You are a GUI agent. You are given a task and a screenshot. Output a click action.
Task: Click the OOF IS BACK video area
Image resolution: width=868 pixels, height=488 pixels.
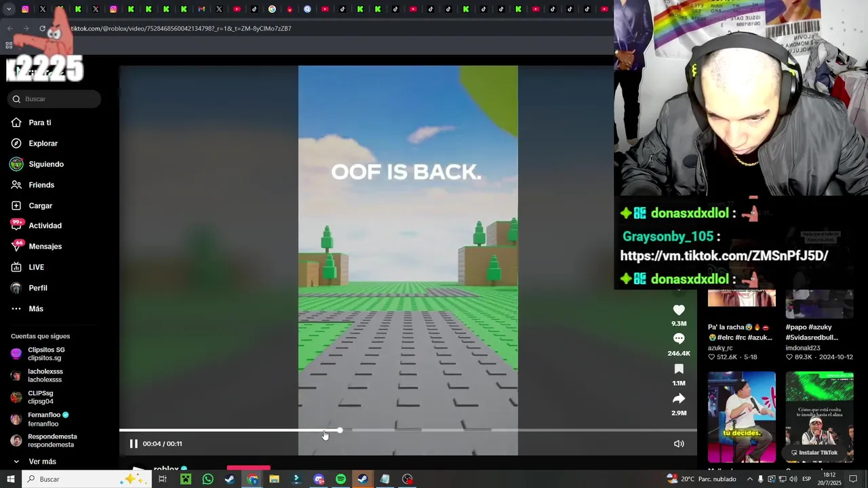click(x=408, y=260)
